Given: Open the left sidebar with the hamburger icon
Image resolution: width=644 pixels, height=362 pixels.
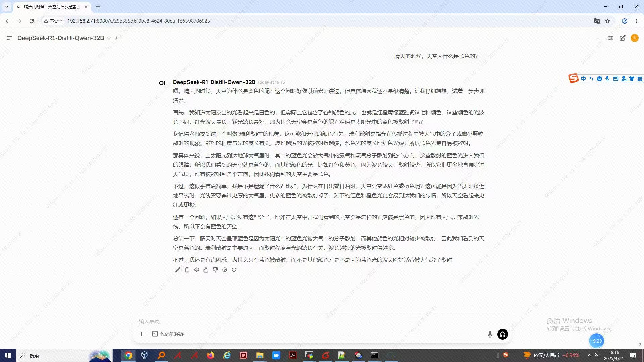Looking at the screenshot, I should tap(9, 38).
